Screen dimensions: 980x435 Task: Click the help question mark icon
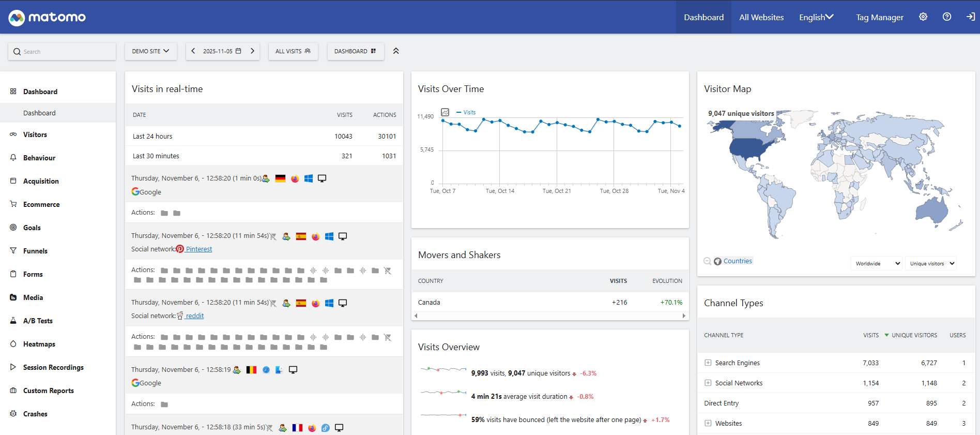[x=946, y=17]
